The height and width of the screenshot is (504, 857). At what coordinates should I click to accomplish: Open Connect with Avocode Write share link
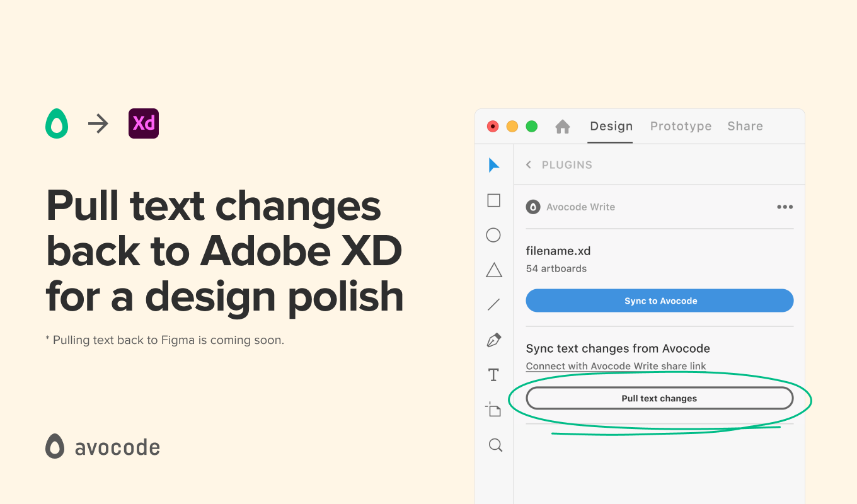(x=616, y=366)
